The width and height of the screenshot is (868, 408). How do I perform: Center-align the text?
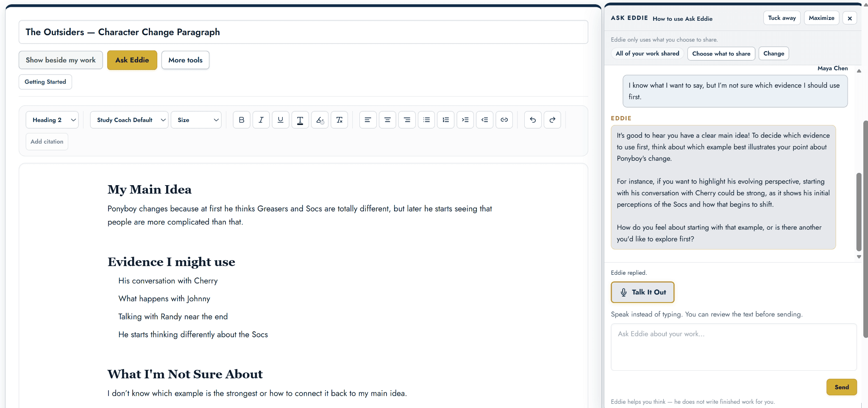[x=387, y=120]
